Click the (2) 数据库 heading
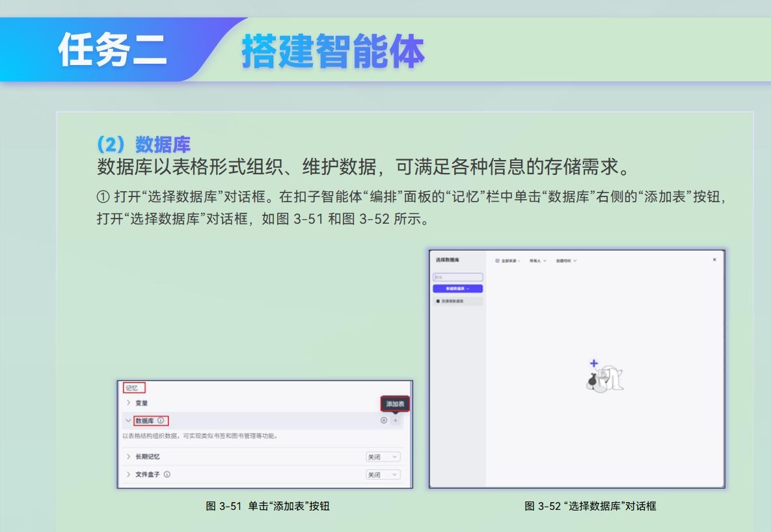 coord(143,144)
